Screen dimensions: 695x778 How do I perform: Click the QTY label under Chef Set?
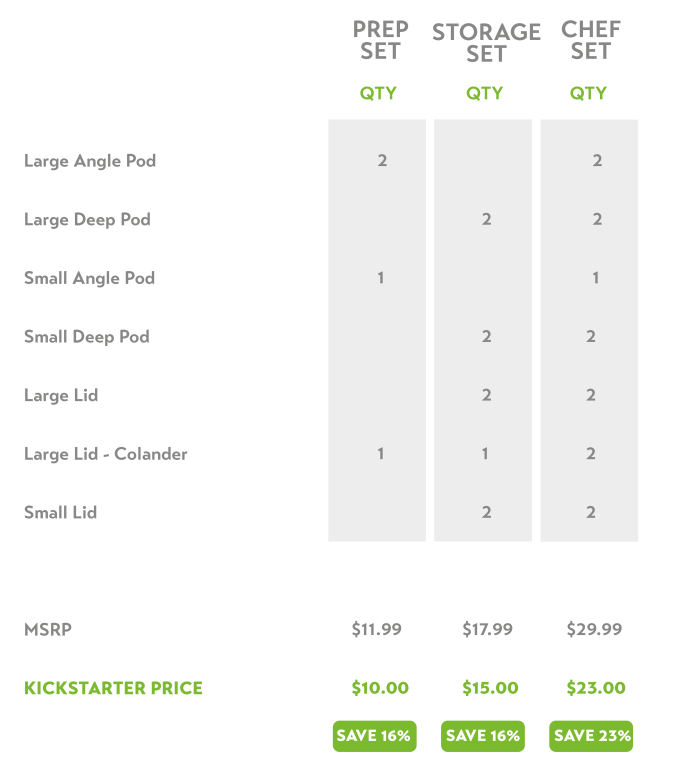click(588, 93)
